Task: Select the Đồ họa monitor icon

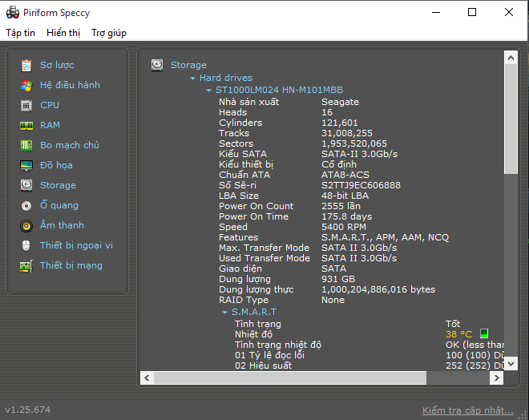Action: click(x=26, y=165)
